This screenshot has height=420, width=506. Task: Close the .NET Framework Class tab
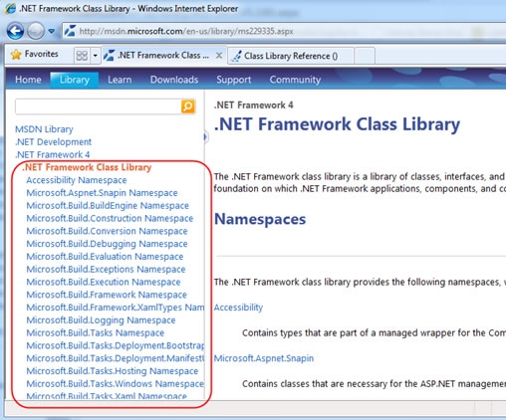[x=219, y=56]
